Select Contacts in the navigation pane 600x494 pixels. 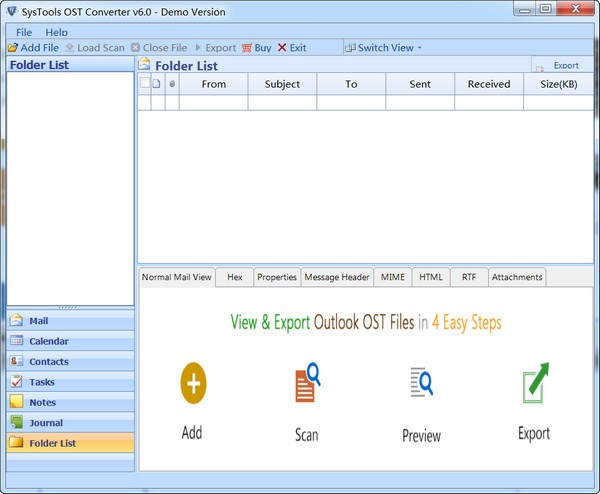(70, 361)
